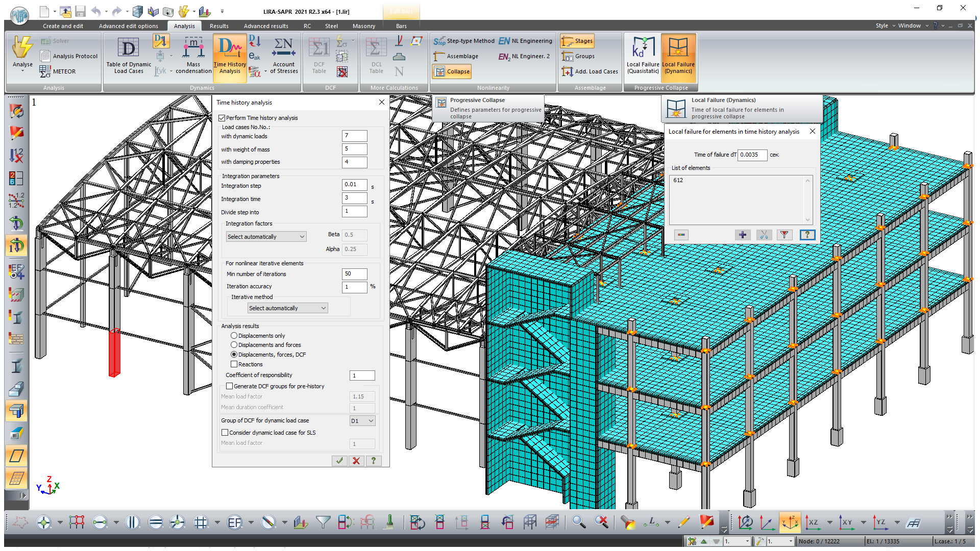The height and width of the screenshot is (551, 980).
Task: Open the Advanced edit options tab
Action: coord(128,26)
